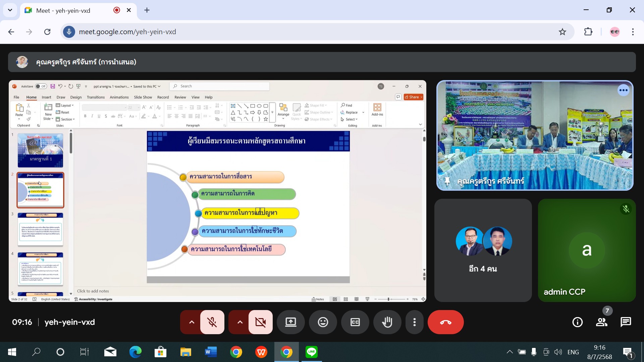644x362 pixels.
Task: Click the red leave call button
Action: tap(445, 322)
